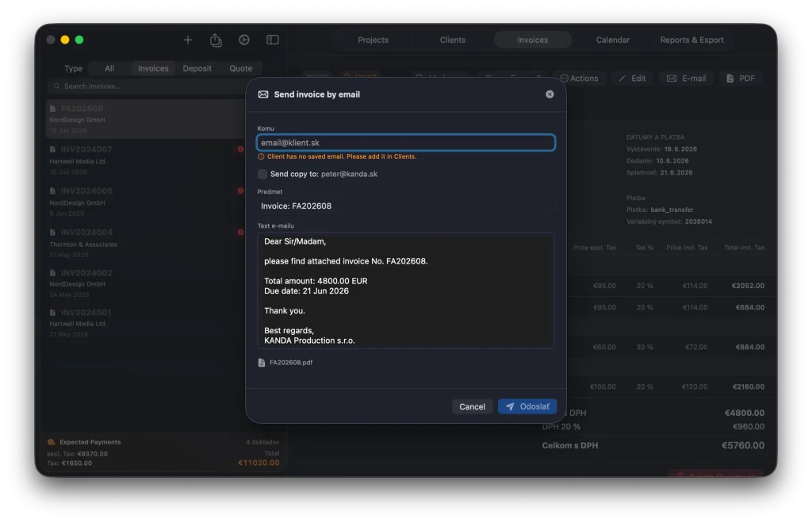Close the Send invoice by email dialog

pos(550,94)
